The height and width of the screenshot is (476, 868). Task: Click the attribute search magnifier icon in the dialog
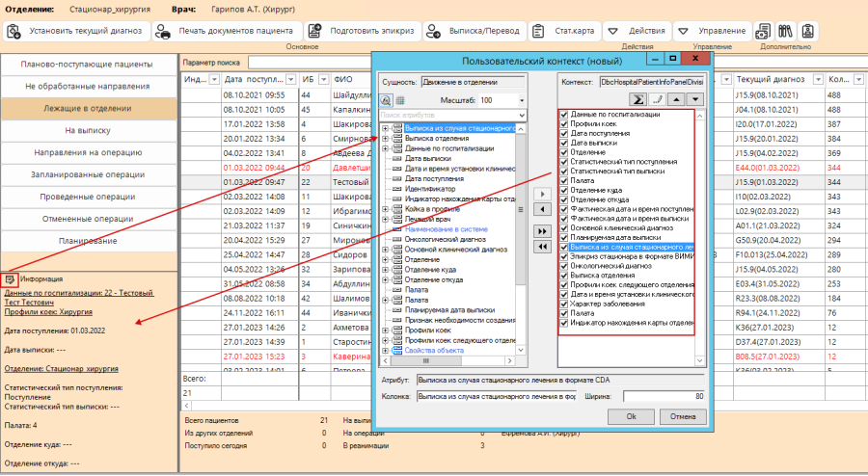pos(386,100)
